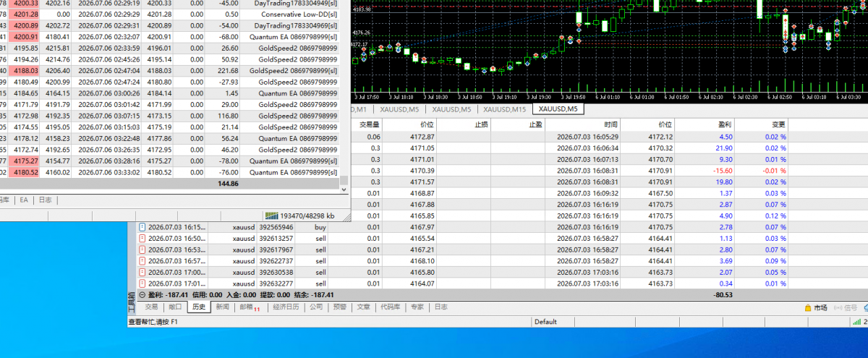Image resolution: width=868 pixels, height=358 pixels.
Task: Click the 3 Jul 19:50 chart time label
Action: click(x=573, y=96)
